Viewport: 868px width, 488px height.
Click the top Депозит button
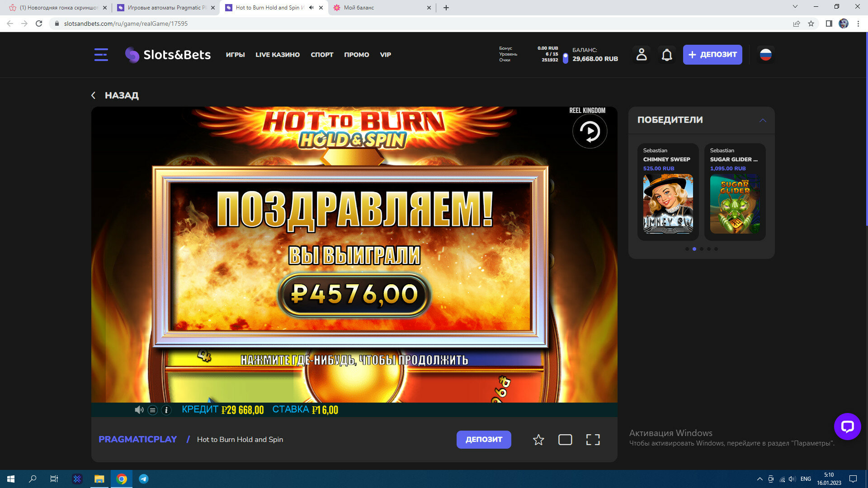[x=712, y=55]
